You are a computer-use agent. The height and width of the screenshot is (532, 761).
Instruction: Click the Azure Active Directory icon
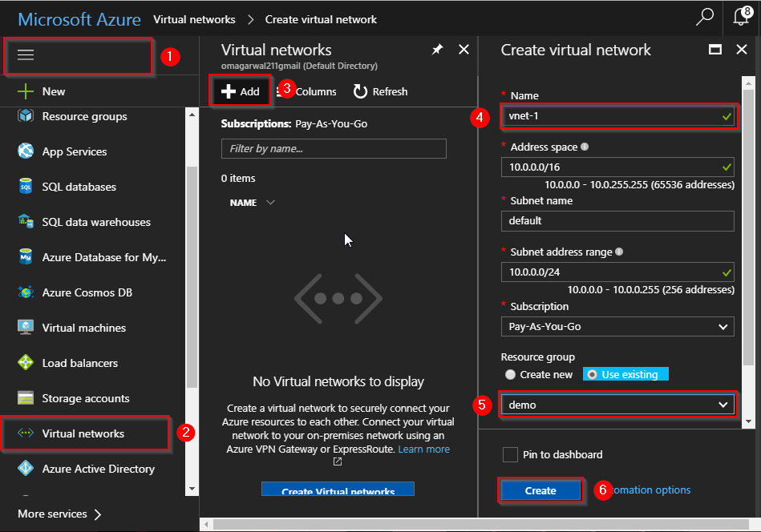pos(25,468)
